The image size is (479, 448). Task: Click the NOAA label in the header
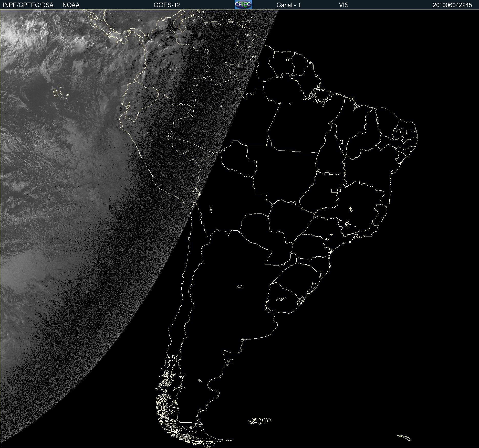click(71, 5)
